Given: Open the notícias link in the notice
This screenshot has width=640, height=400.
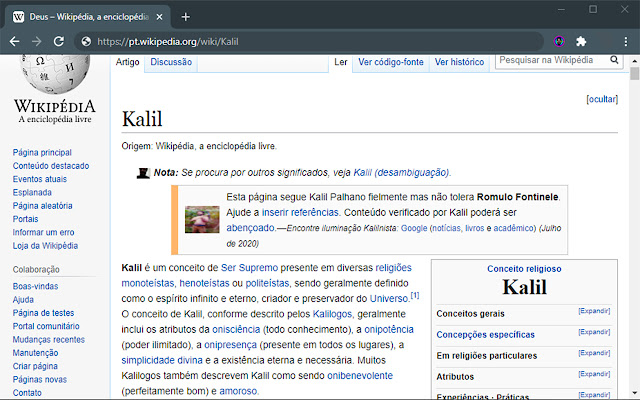Looking at the screenshot, I should (447, 228).
